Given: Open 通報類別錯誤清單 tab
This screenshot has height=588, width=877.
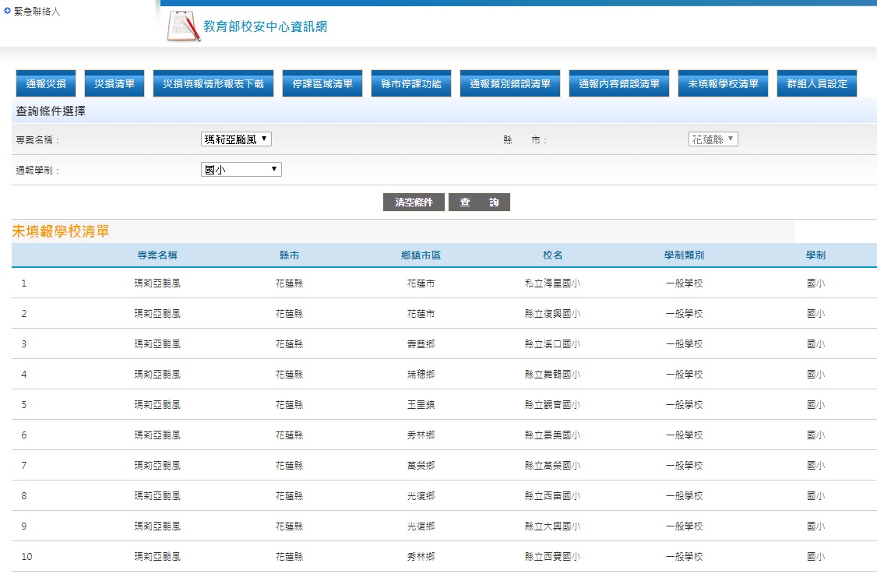Looking at the screenshot, I should [510, 84].
